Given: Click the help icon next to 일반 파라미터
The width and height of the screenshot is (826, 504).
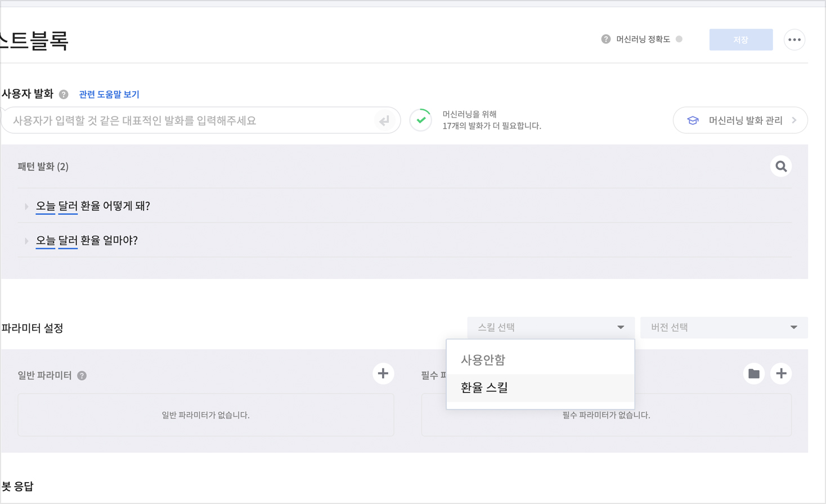Looking at the screenshot, I should click(82, 376).
